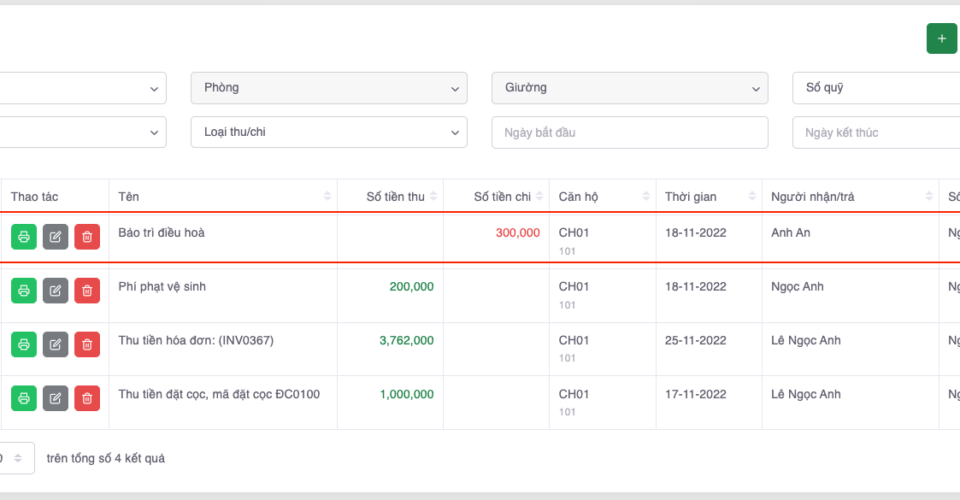Viewport: 960px width, 500px height.
Task: Open the Loại thu/chi dropdown
Action: [328, 132]
